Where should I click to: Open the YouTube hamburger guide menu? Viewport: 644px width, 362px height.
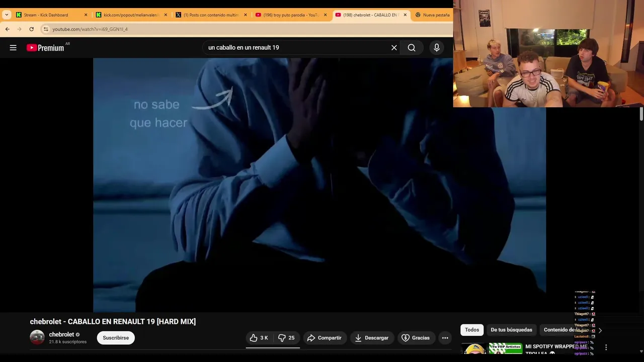[x=13, y=48]
